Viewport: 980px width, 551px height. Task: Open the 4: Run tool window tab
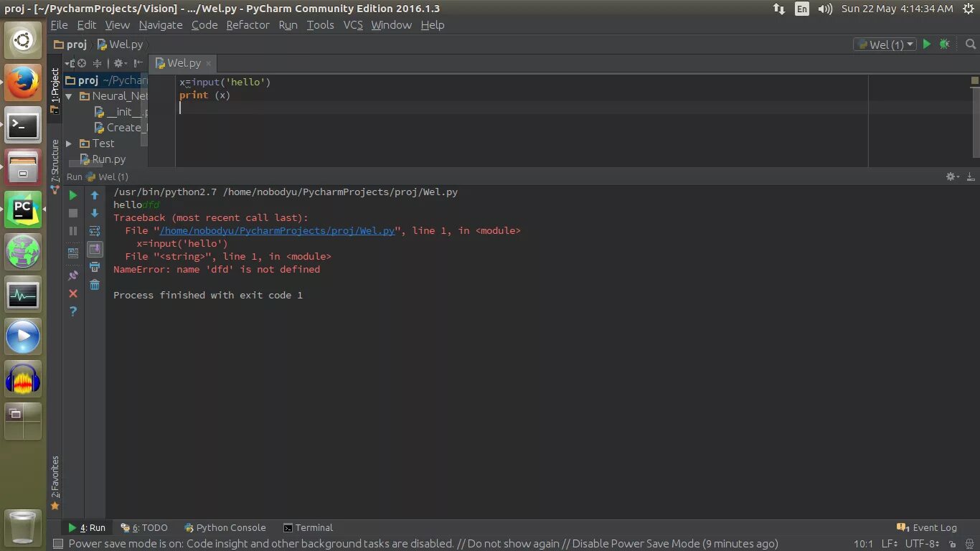pos(86,527)
